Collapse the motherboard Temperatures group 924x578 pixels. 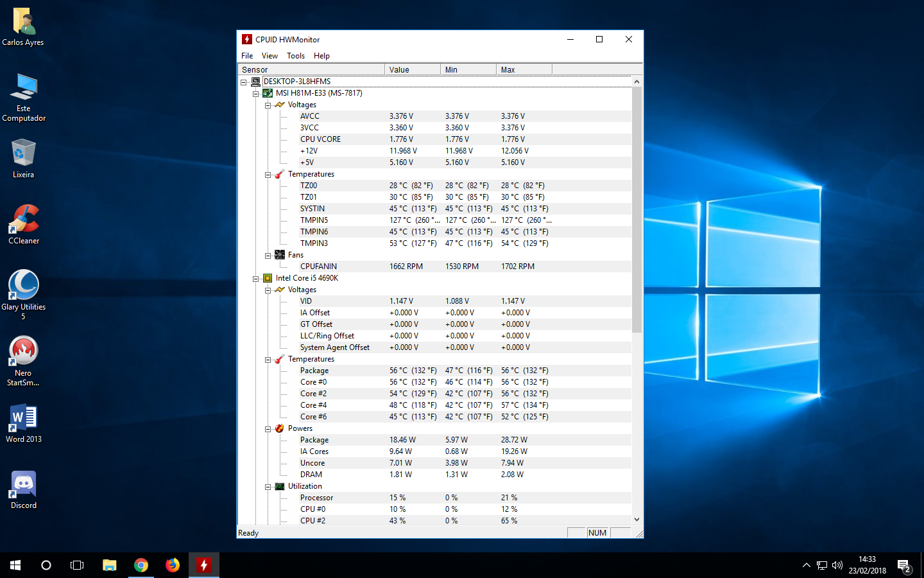click(x=268, y=175)
